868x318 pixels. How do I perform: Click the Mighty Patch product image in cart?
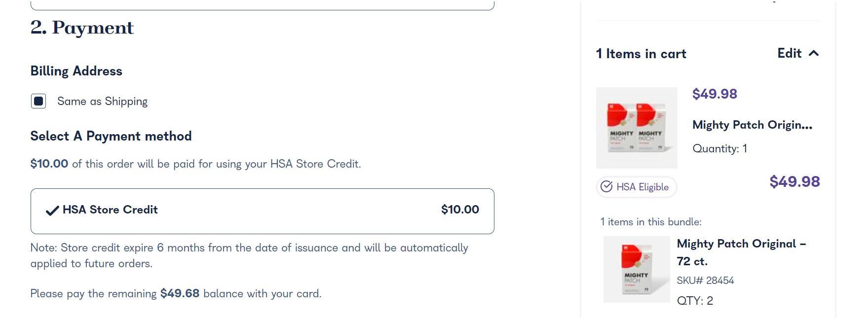(x=637, y=127)
